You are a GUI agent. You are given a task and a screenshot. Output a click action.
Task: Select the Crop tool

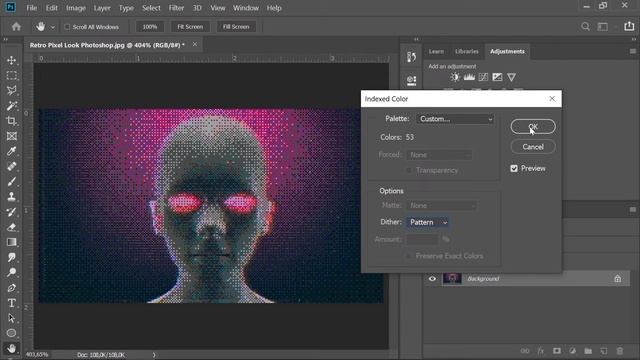click(11, 121)
